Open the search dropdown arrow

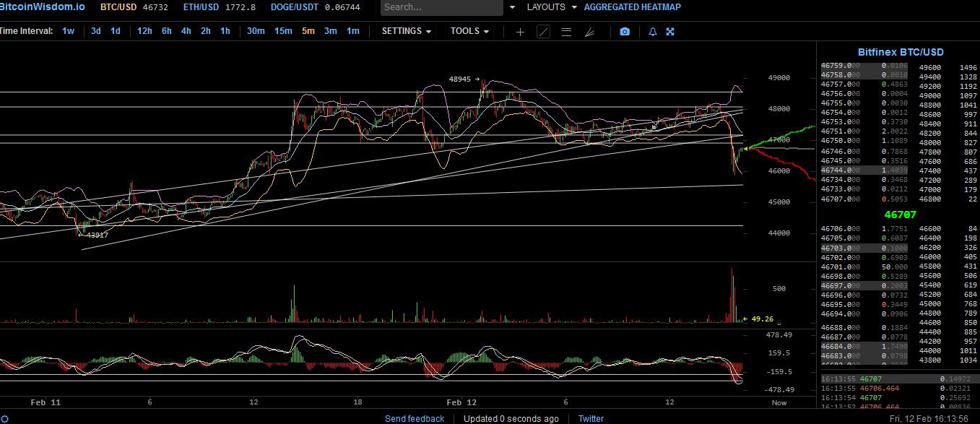click(x=513, y=7)
